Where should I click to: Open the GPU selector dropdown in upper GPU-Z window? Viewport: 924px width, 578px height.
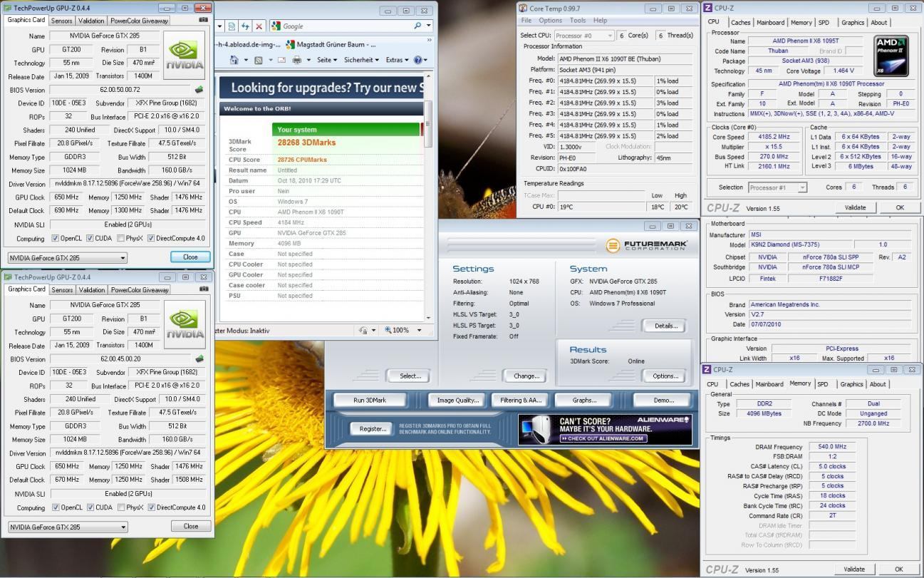point(68,257)
